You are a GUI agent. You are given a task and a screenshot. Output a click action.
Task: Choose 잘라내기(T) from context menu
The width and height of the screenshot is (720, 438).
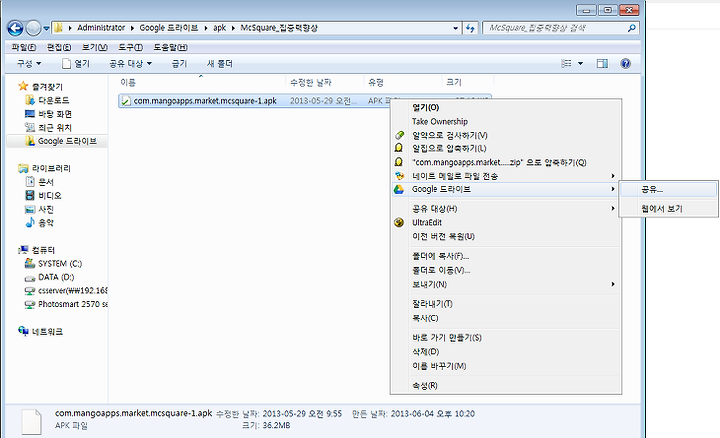506,304
